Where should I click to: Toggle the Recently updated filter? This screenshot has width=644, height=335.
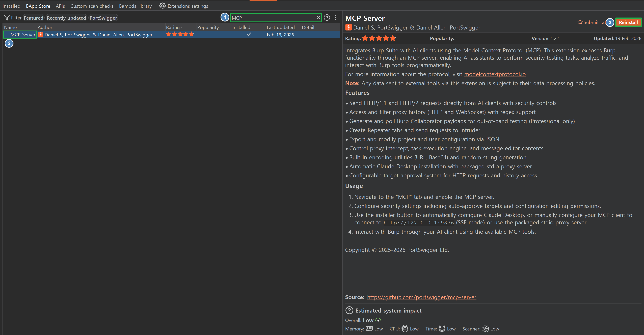(66, 18)
